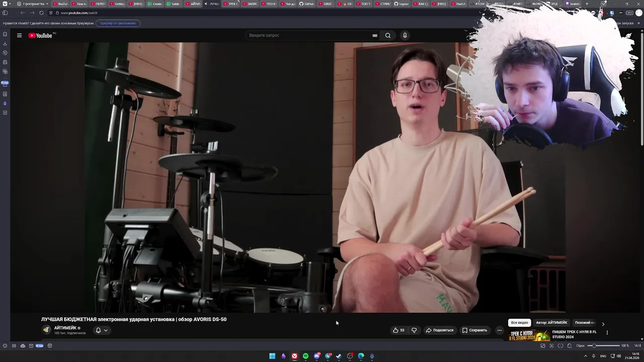Select the Автор: АЙТИМЕЙК chip

tap(551, 323)
